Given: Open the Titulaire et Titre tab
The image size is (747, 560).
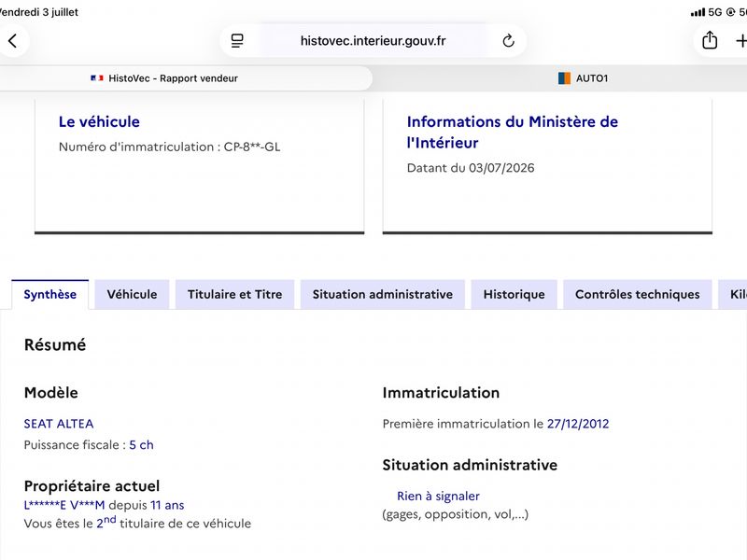Looking at the screenshot, I should [x=235, y=294].
